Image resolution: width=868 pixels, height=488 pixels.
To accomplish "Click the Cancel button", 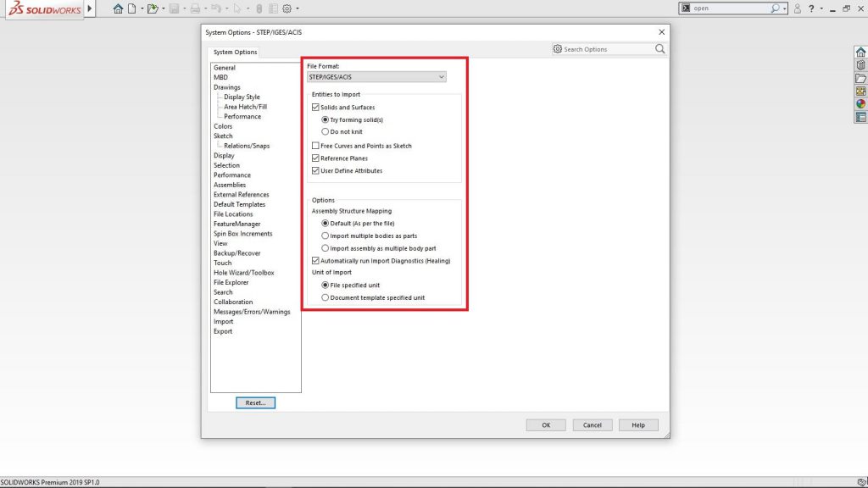I will click(593, 425).
